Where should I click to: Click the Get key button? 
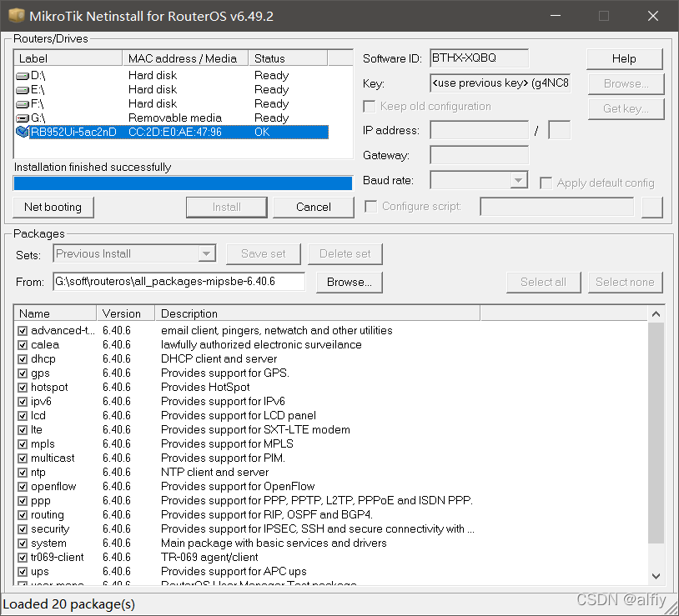click(x=626, y=109)
